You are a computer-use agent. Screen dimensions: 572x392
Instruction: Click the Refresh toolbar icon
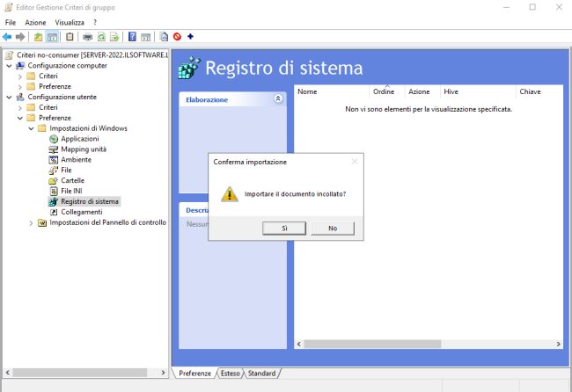[x=101, y=37]
